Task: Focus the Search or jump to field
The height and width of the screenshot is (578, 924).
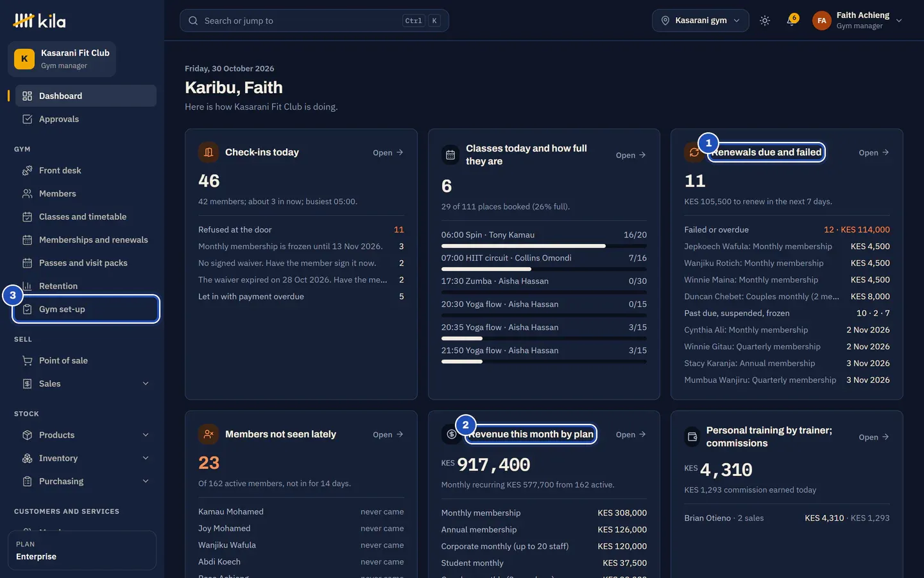Action: click(x=314, y=21)
